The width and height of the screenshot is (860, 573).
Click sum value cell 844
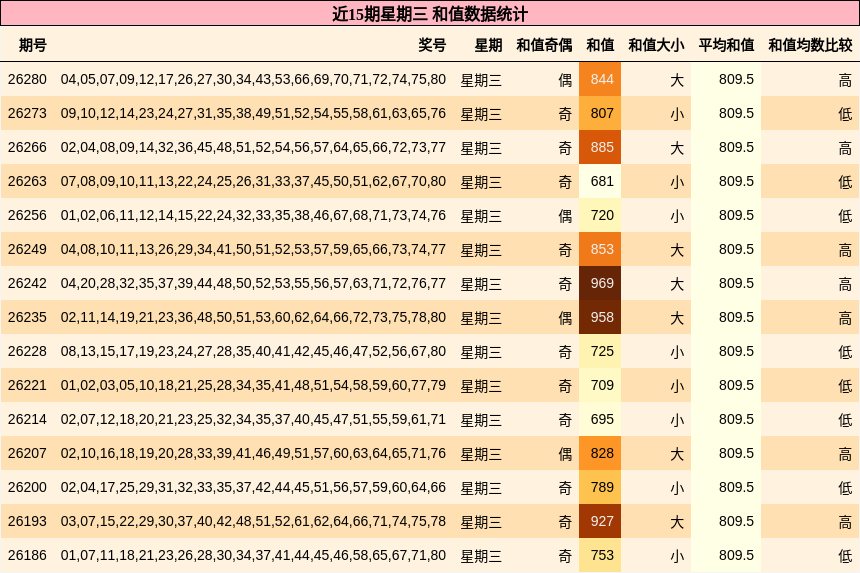coord(600,80)
